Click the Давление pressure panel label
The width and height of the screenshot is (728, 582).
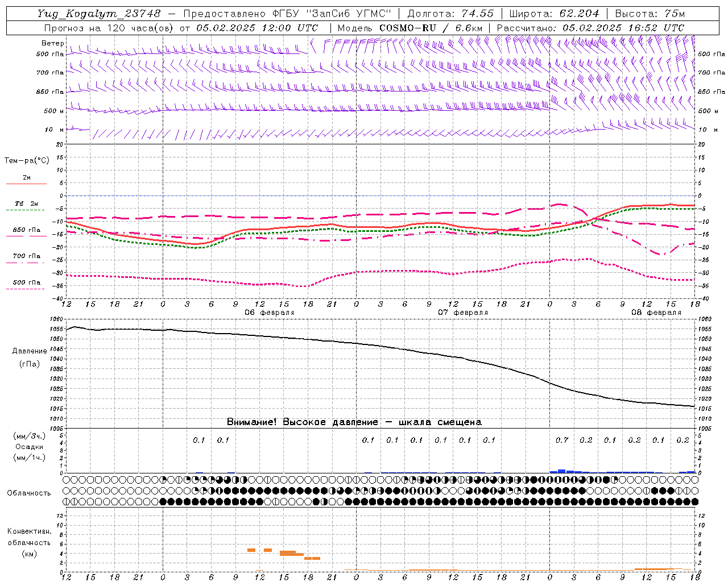point(30,351)
